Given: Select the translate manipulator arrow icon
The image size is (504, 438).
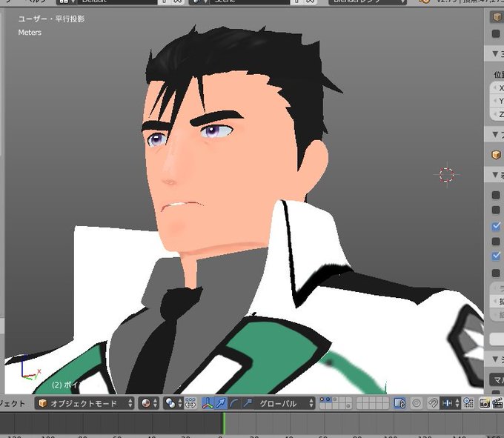Looking at the screenshot, I should pyautogui.click(x=221, y=403).
